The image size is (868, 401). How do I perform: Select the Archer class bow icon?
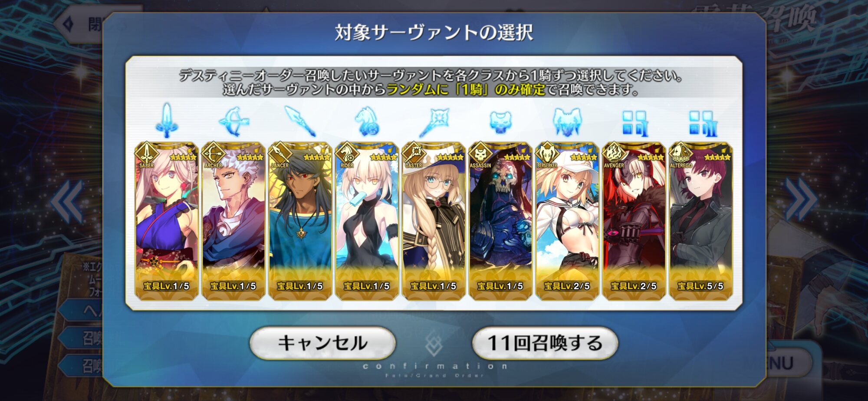233,121
